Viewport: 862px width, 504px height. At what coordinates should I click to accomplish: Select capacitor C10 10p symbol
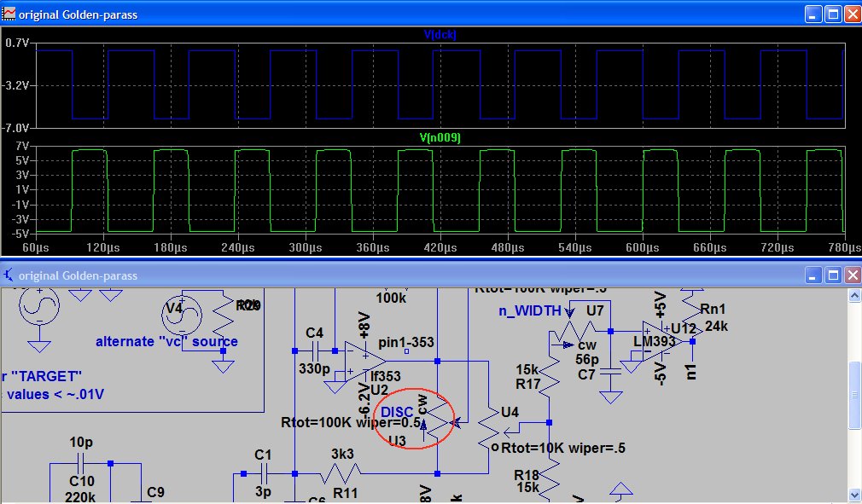tap(81, 463)
